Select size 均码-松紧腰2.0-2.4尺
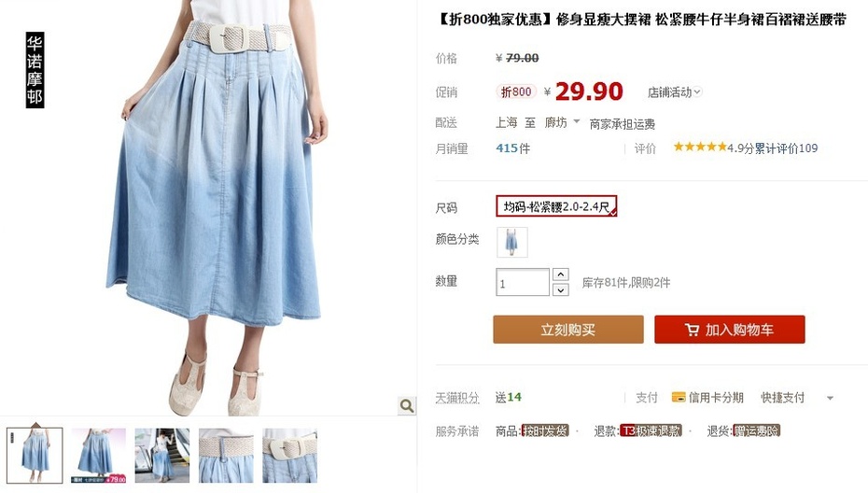The image size is (868, 493). pyautogui.click(x=556, y=206)
